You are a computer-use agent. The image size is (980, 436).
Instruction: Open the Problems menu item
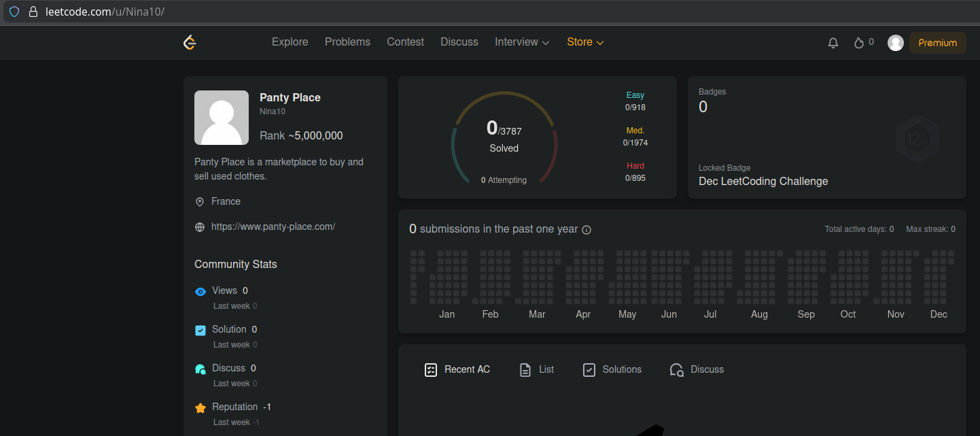point(347,42)
